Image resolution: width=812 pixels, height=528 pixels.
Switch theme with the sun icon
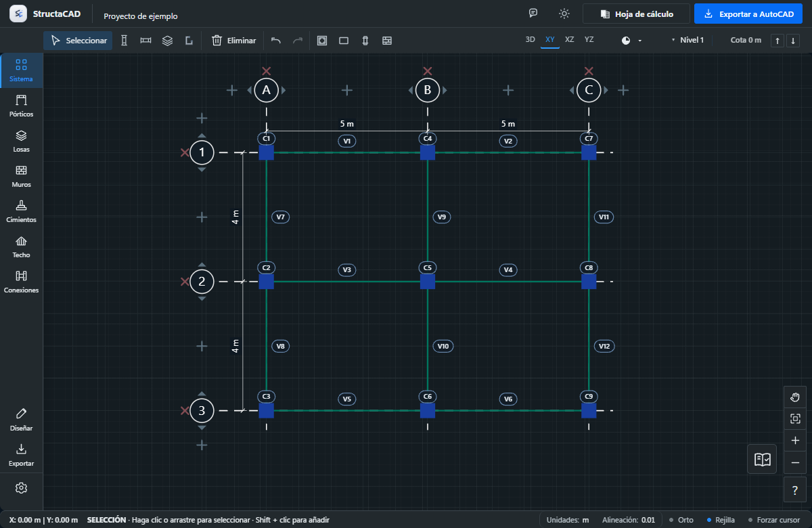564,14
